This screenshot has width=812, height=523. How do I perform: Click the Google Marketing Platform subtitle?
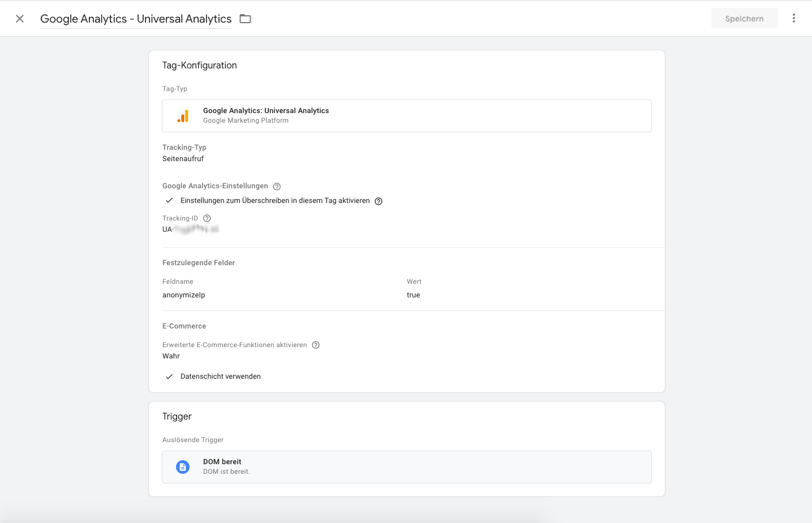(x=246, y=120)
